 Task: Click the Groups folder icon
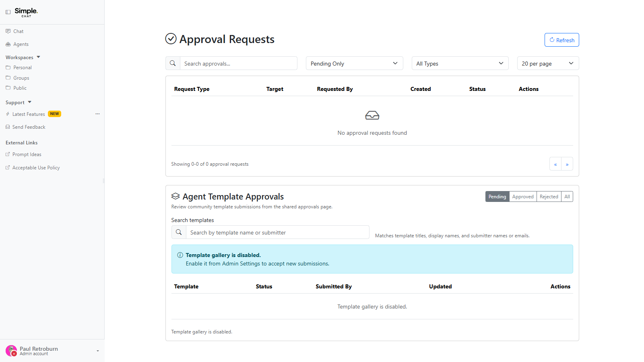point(8,78)
